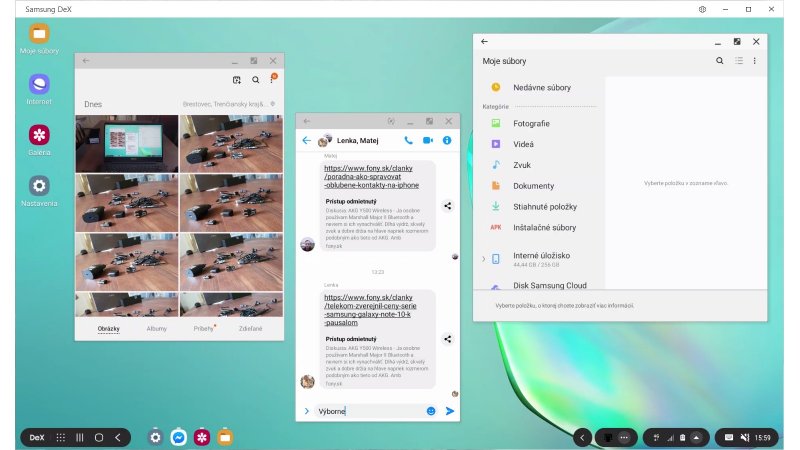Open the Galéria desktop shortcut
The width and height of the screenshot is (800, 450).
39,135
